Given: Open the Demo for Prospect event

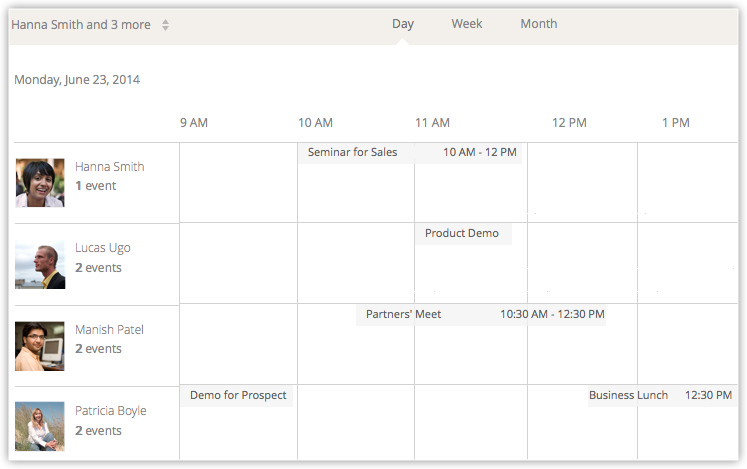Looking at the screenshot, I should point(238,396).
